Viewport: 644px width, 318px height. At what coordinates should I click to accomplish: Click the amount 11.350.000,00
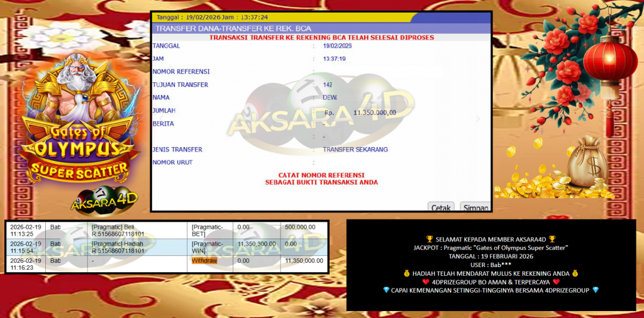[x=375, y=112]
